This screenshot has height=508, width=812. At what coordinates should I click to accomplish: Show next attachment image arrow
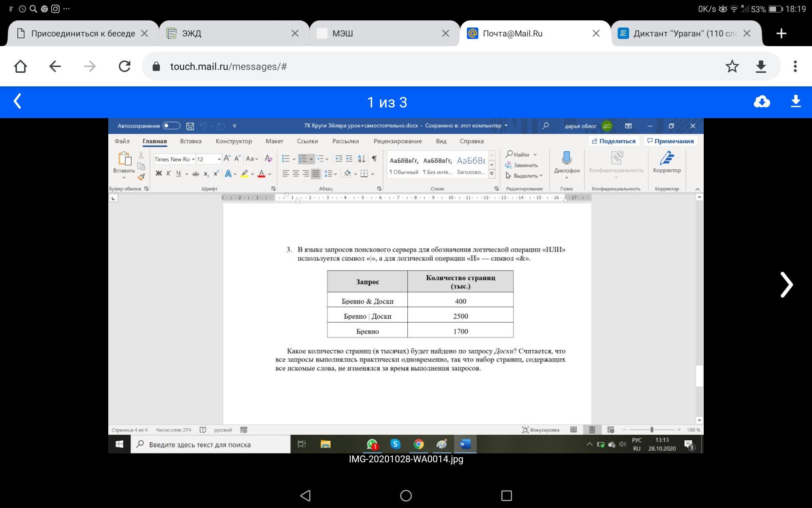pyautogui.click(x=786, y=284)
